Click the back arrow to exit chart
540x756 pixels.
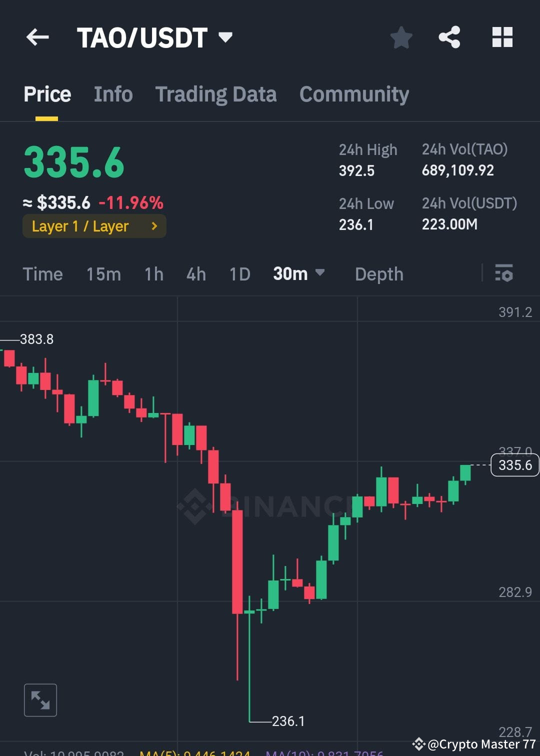pos(37,37)
